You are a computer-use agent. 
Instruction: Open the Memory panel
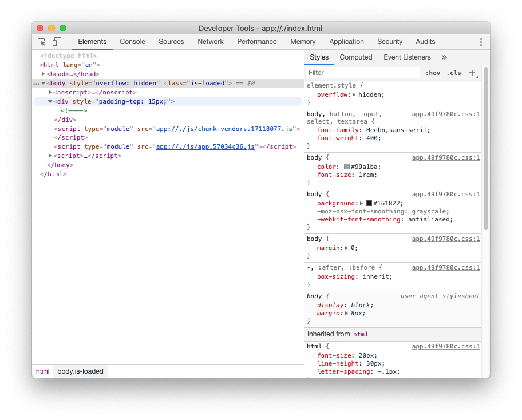[x=303, y=42]
